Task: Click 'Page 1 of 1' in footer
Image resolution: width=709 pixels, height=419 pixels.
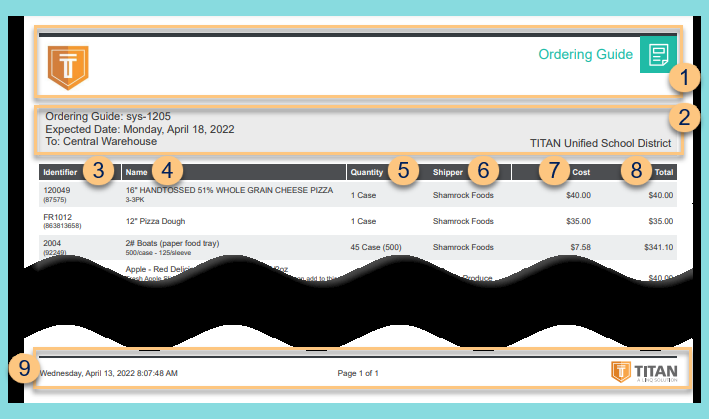Action: [x=358, y=373]
